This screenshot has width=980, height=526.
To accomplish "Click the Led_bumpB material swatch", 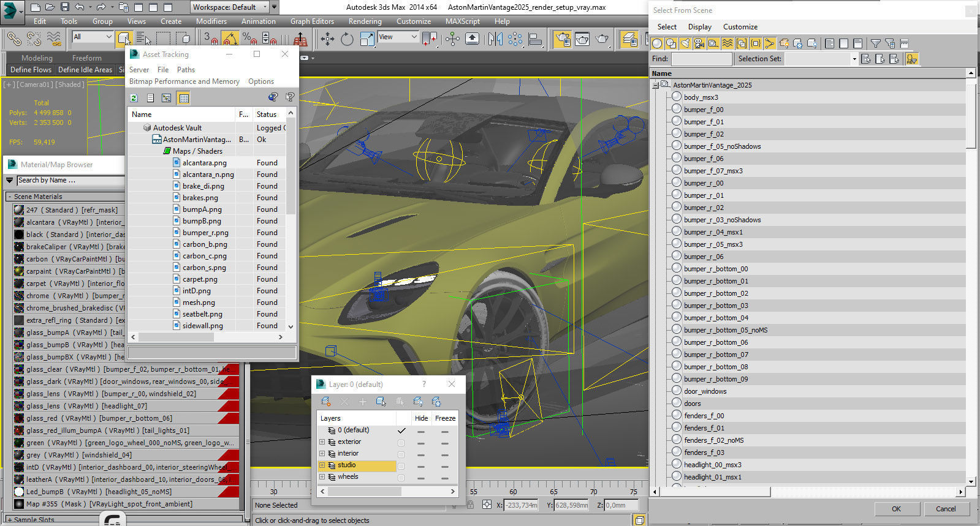I will point(19,492).
